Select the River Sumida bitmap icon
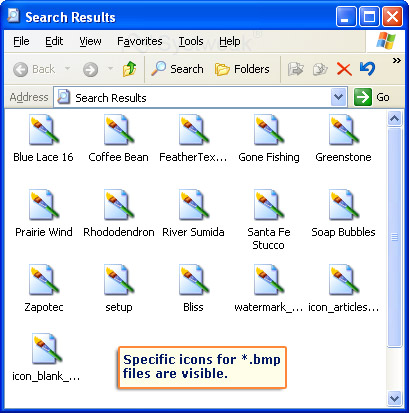This screenshot has width=409, height=413. (x=194, y=204)
